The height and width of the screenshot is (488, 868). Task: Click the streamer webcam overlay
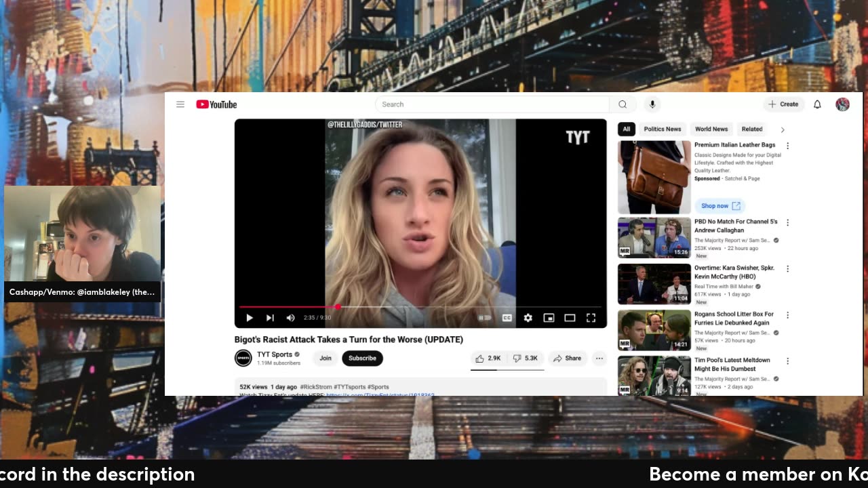[x=82, y=234]
